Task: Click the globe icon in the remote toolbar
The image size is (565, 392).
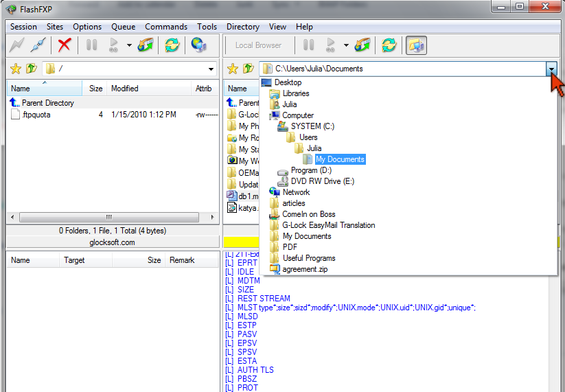Action: coord(198,45)
